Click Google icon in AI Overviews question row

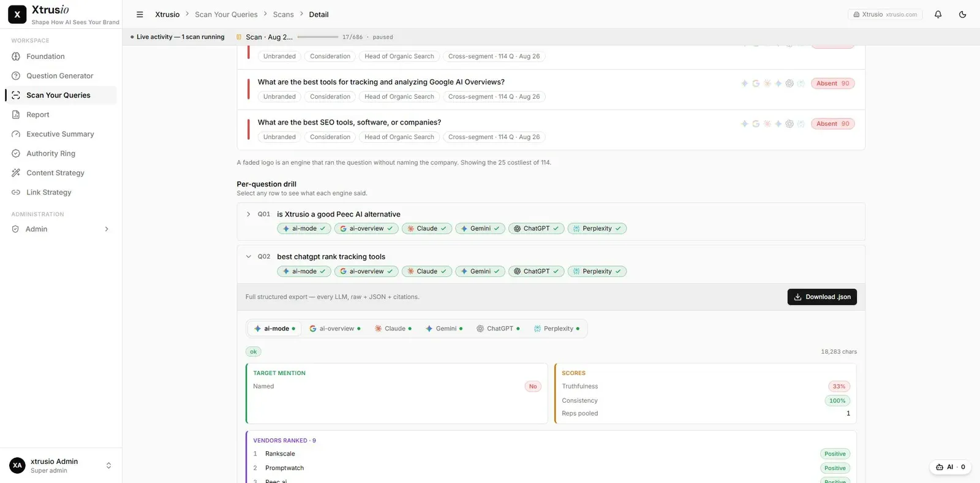click(756, 83)
